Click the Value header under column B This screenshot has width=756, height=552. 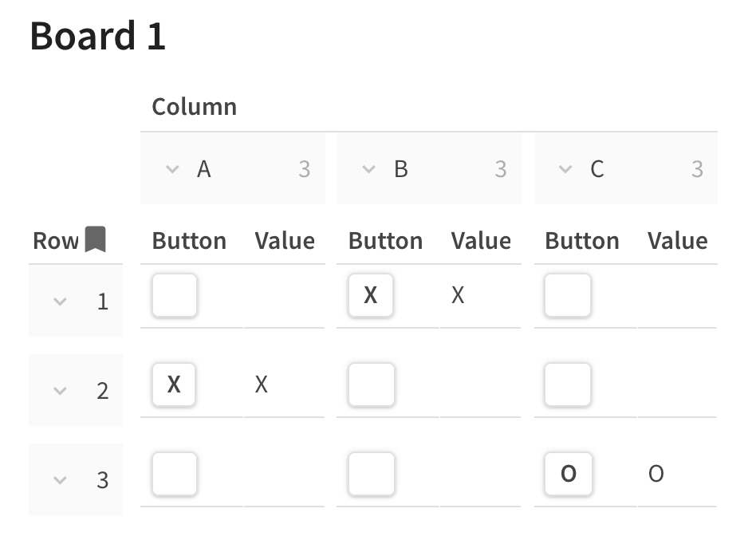(x=481, y=241)
